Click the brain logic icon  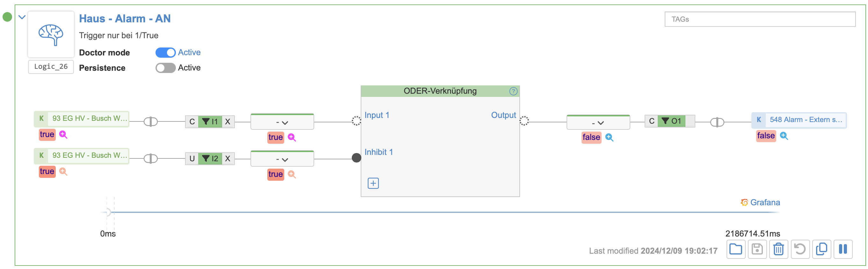pyautogui.click(x=51, y=34)
